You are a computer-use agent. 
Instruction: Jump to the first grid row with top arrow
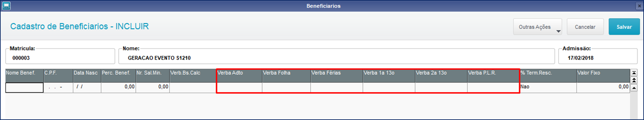click(x=634, y=73)
